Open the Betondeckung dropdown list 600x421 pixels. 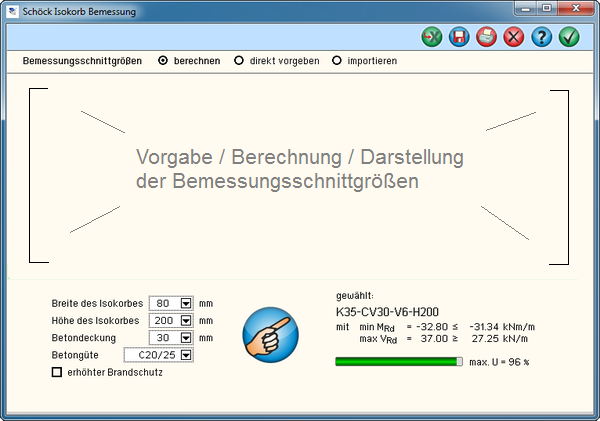tap(185, 338)
